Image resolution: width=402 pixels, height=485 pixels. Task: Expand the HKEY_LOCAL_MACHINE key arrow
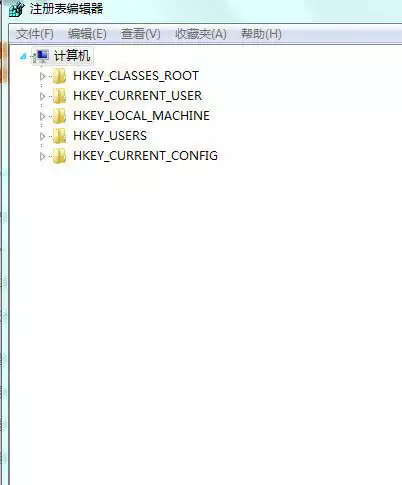click(42, 116)
